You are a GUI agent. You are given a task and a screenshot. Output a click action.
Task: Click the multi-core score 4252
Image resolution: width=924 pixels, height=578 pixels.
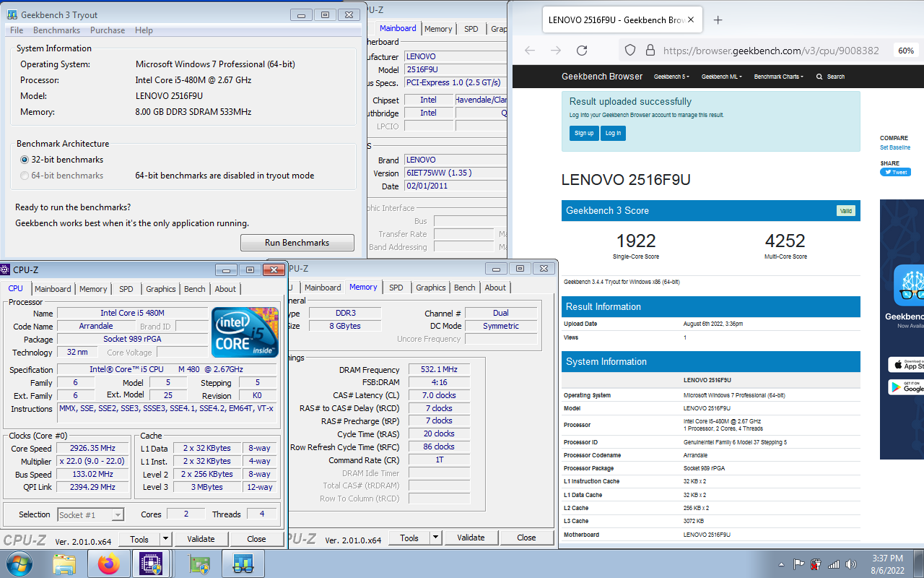pos(785,241)
